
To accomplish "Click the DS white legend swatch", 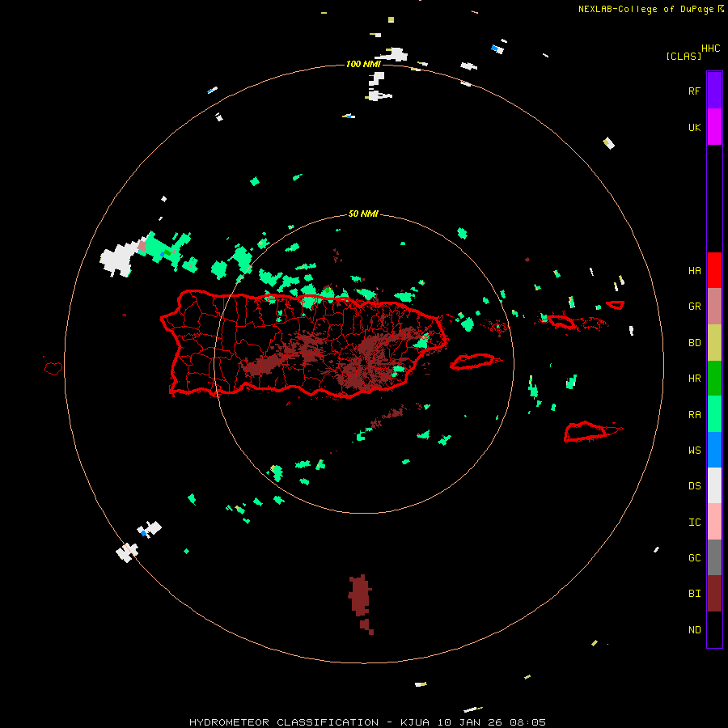I will 714,485.
